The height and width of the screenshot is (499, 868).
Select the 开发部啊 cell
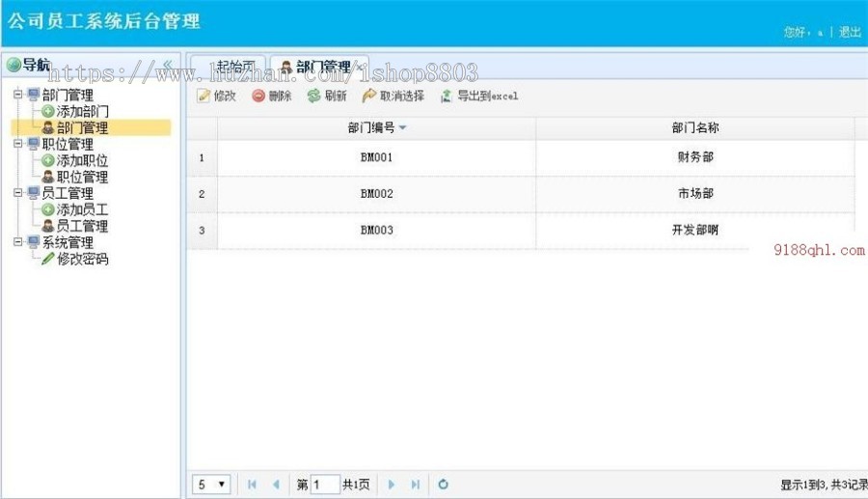pyautogui.click(x=695, y=231)
